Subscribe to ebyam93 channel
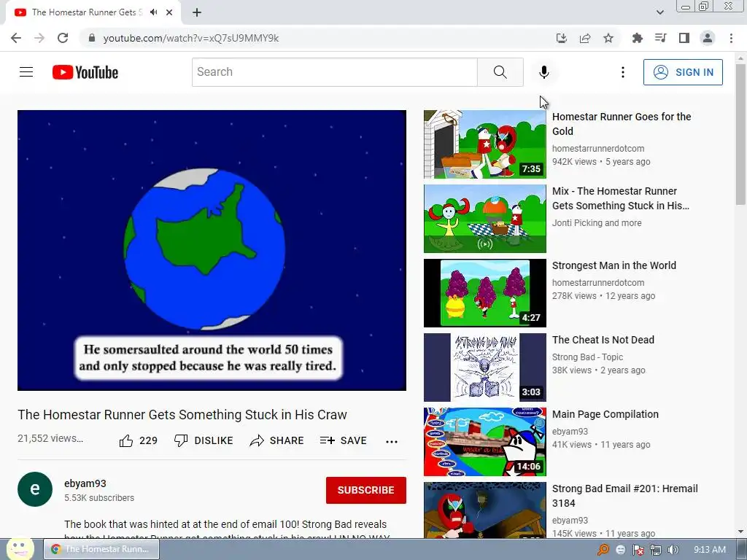The height and width of the screenshot is (560, 747). click(366, 490)
